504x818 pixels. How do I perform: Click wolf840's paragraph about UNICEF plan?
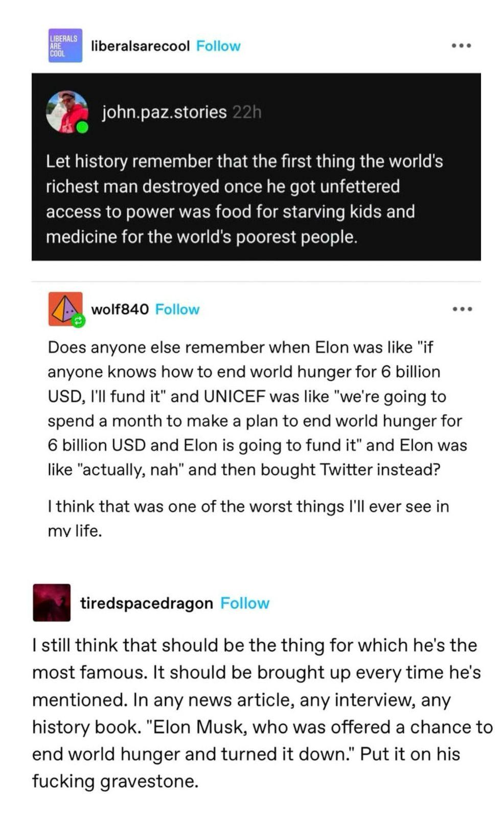[x=256, y=408]
